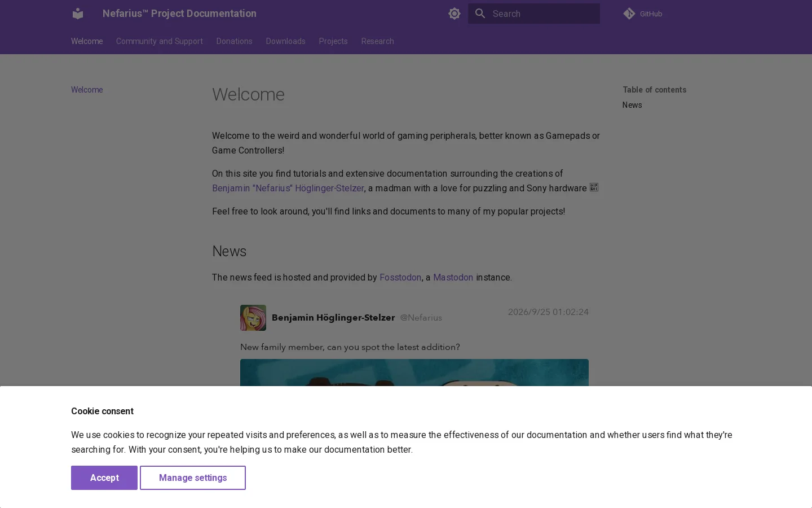Go to the Donations tab
Screen dimensions: 812x508
coord(235,41)
